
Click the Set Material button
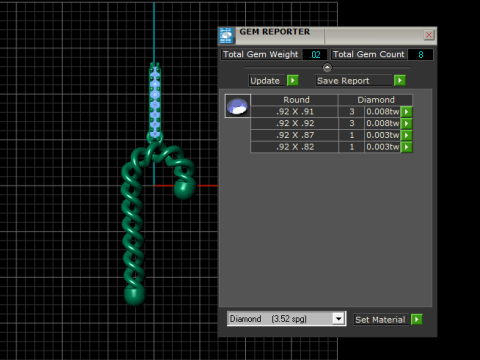(x=381, y=320)
